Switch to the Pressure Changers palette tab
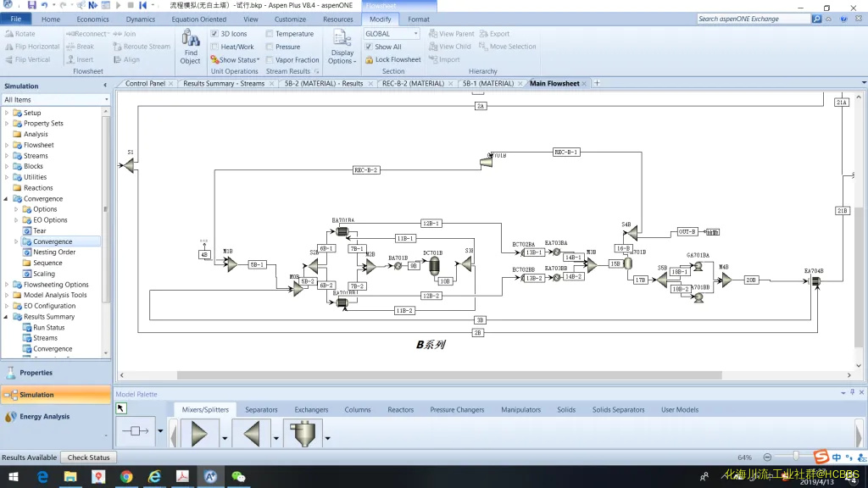The image size is (868, 488). 457,410
